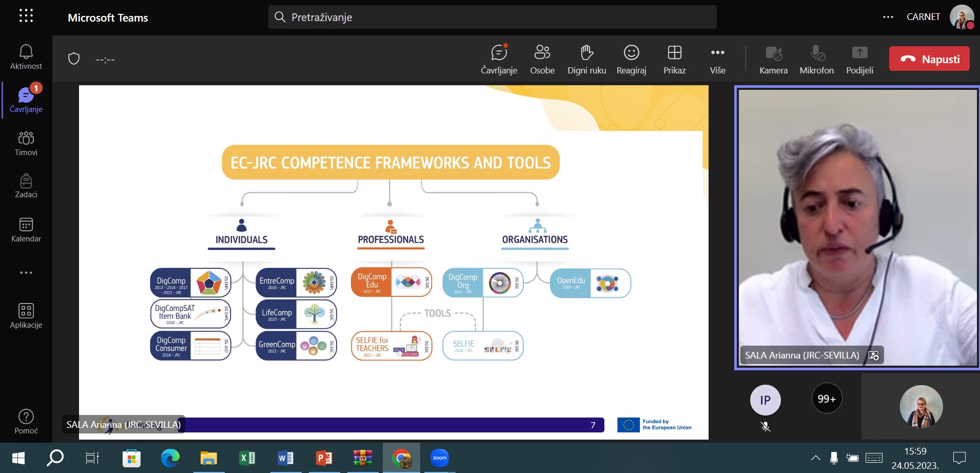
Task: Click microphone icon in system tray
Action: click(834, 458)
